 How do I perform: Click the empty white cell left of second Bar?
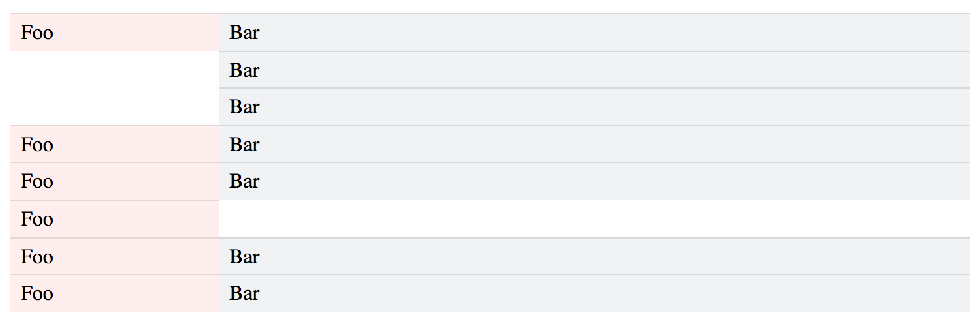(x=115, y=70)
